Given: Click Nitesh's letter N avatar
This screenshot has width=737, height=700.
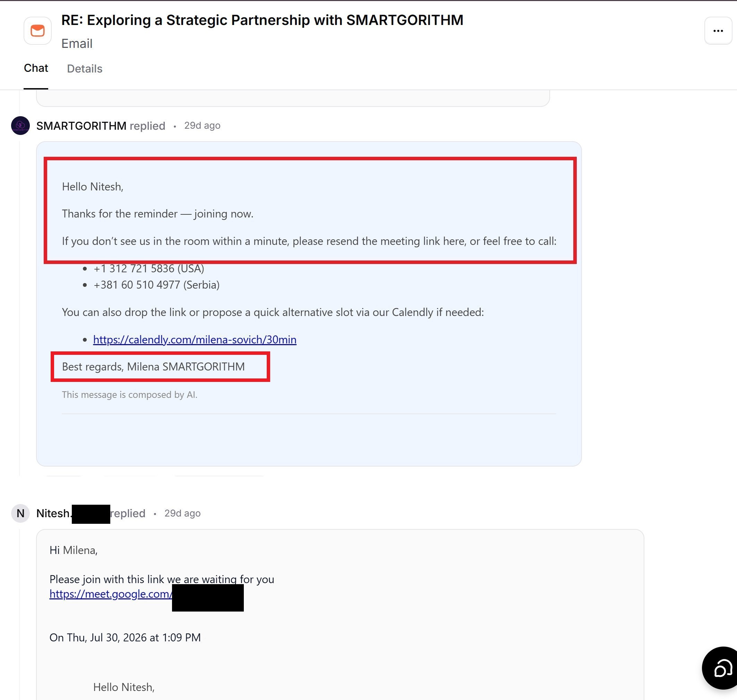Looking at the screenshot, I should click(20, 513).
